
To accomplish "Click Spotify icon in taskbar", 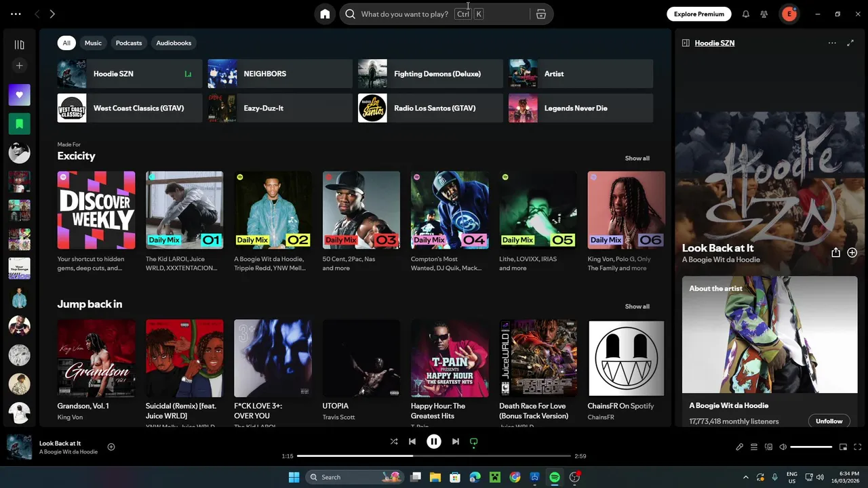I will pyautogui.click(x=555, y=477).
